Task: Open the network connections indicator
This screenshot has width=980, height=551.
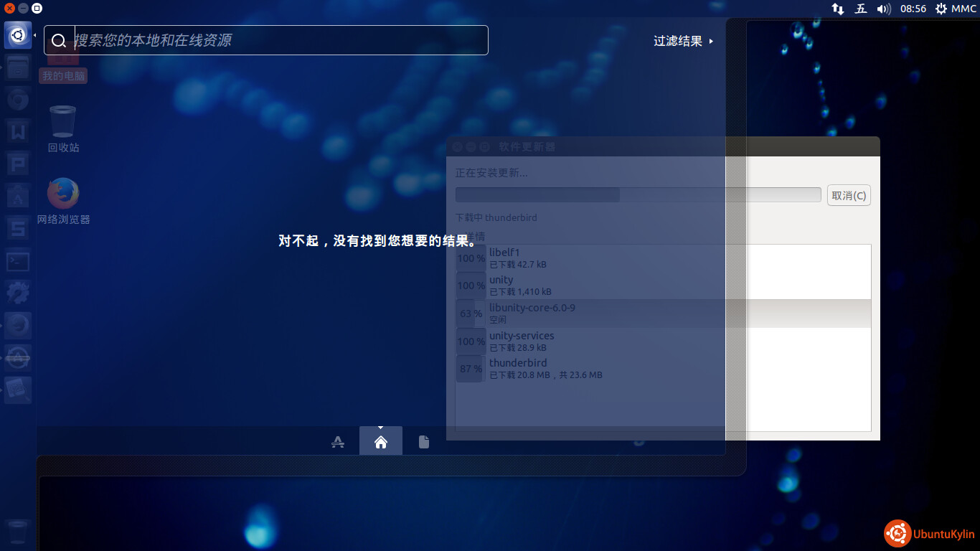Action: 837,9
